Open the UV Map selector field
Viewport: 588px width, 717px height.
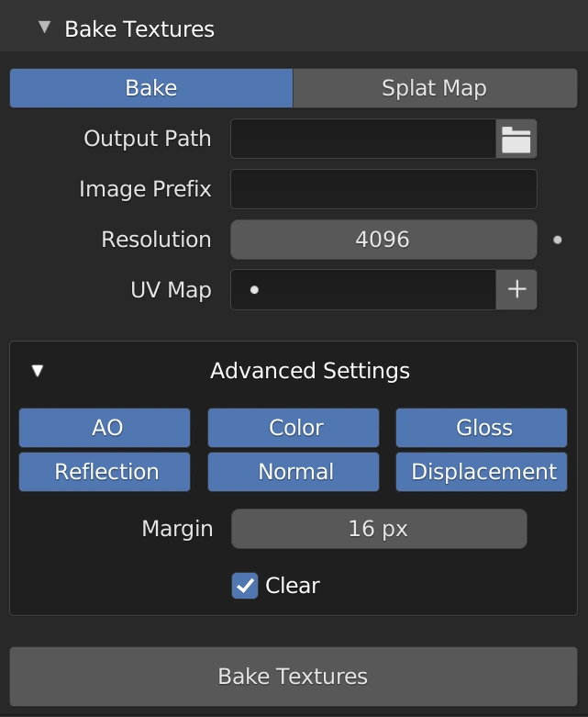(363, 290)
